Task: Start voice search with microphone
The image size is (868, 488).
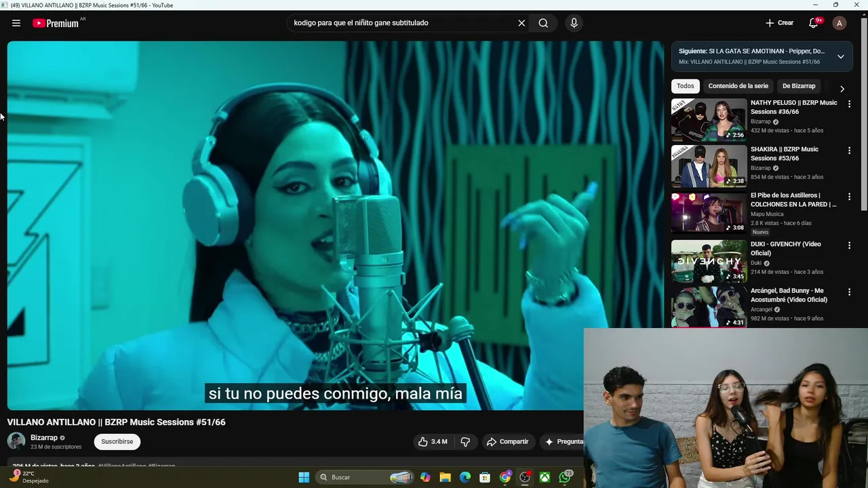Action: 574,23
